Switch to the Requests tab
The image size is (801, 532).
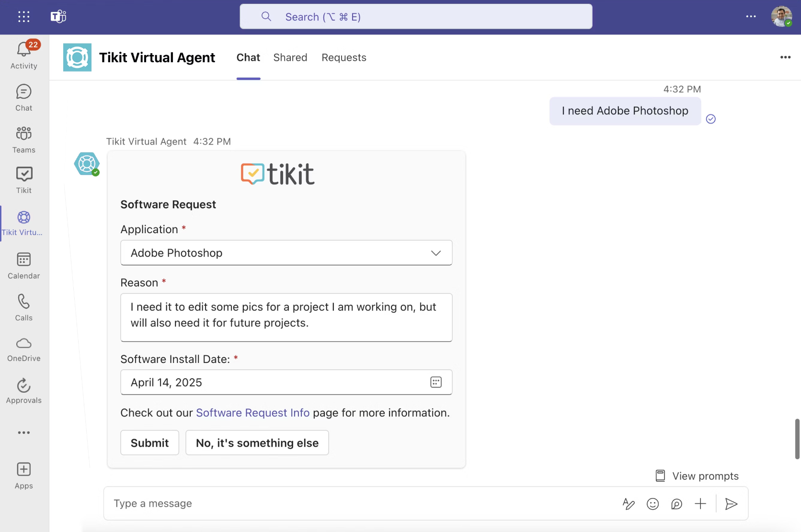[343, 57]
